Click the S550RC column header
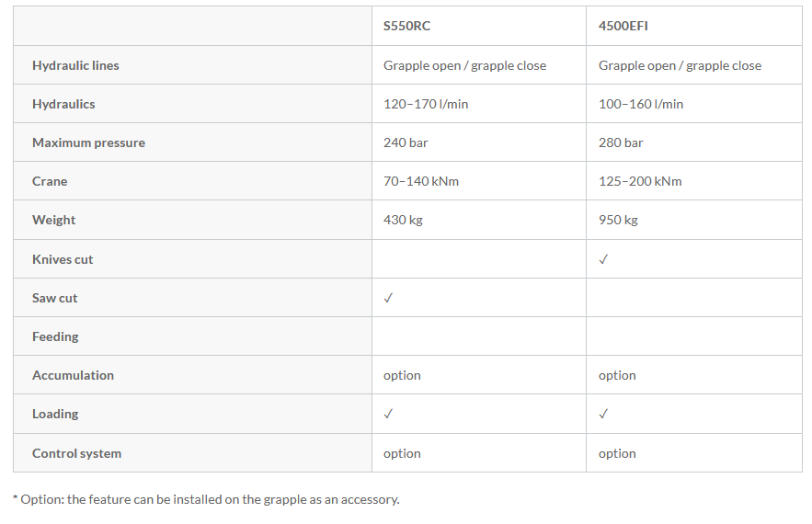Screen dimensions: 812x524 pyautogui.click(x=406, y=26)
